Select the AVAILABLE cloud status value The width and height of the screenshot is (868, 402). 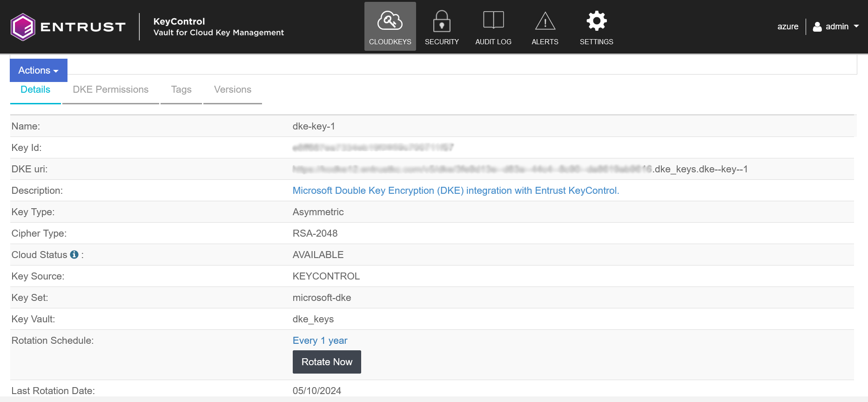[318, 255]
